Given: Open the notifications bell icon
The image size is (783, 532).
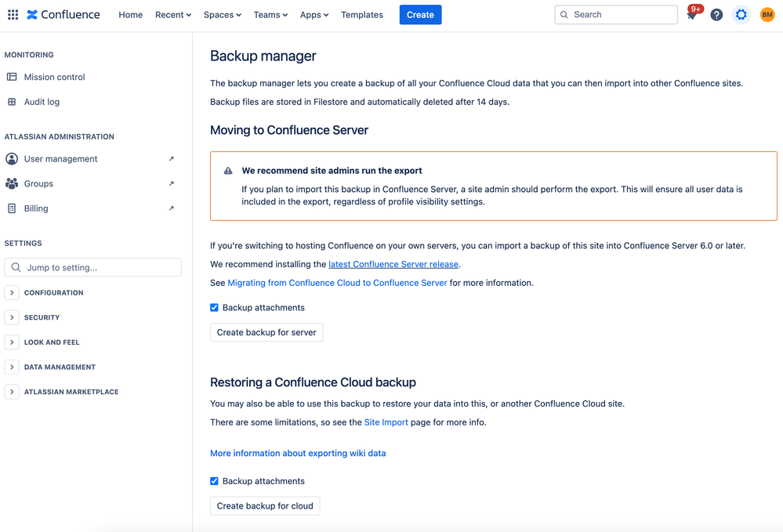Looking at the screenshot, I should pyautogui.click(x=691, y=15).
